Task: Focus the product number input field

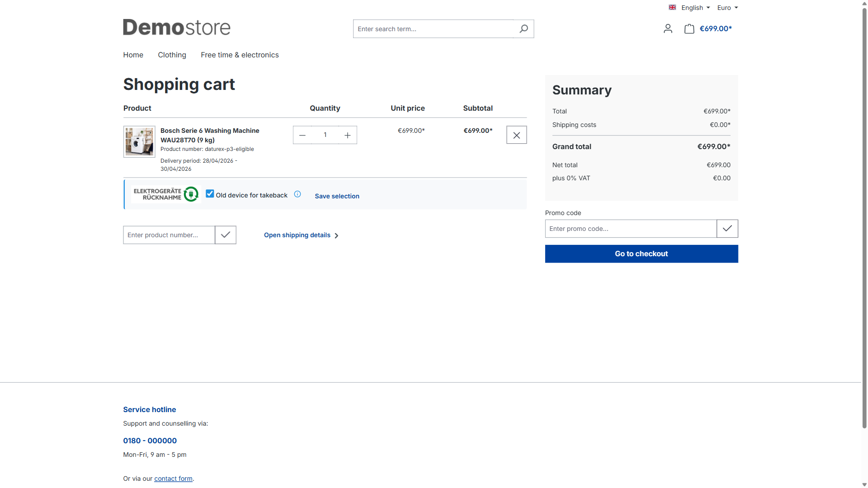Action: click(169, 235)
